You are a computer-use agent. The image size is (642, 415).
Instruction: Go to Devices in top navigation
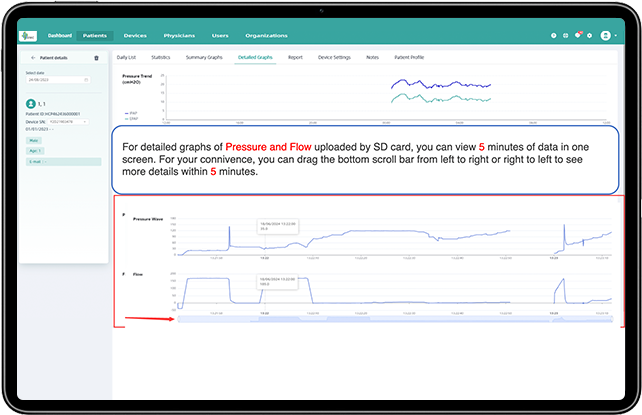[x=134, y=36]
